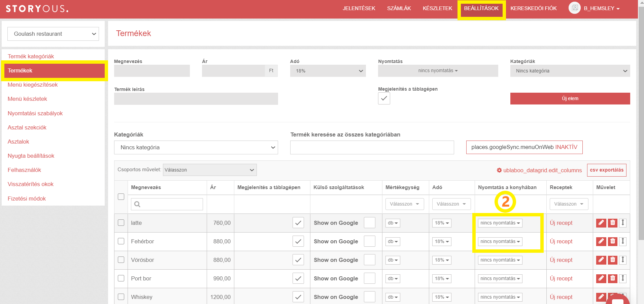
Task: Click the Megnevezés input field in form
Action: [x=152, y=71]
